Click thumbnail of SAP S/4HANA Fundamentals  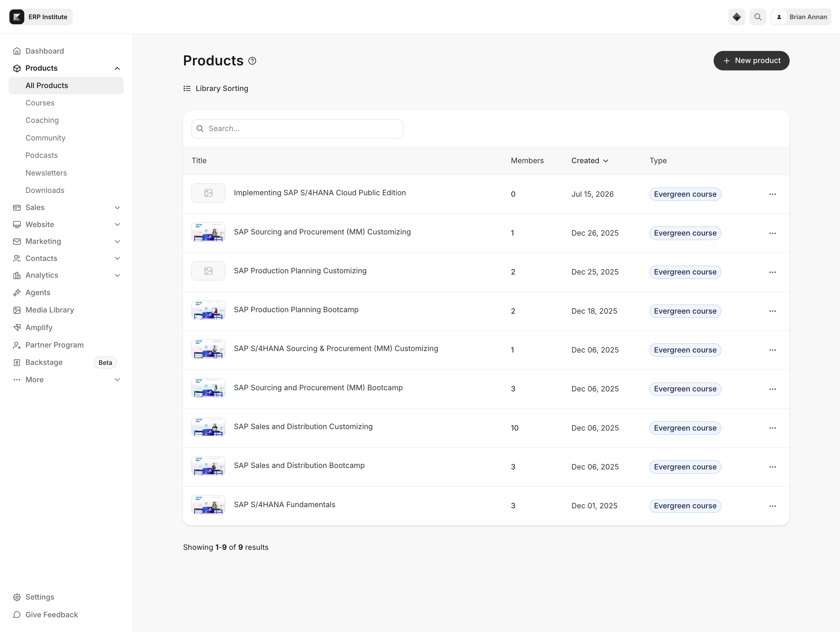(208, 505)
